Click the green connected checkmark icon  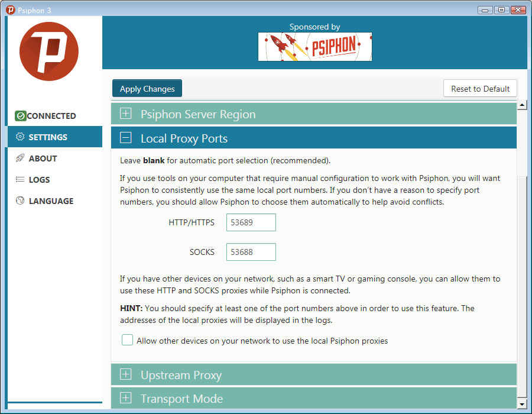tap(20, 116)
